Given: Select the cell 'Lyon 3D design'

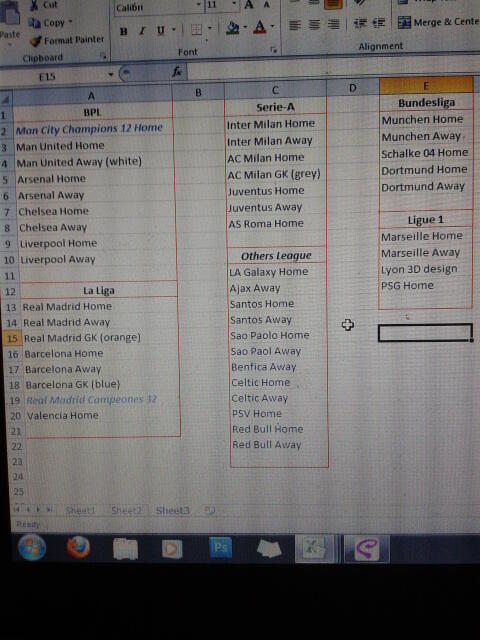Looking at the screenshot, I should coord(425,269).
